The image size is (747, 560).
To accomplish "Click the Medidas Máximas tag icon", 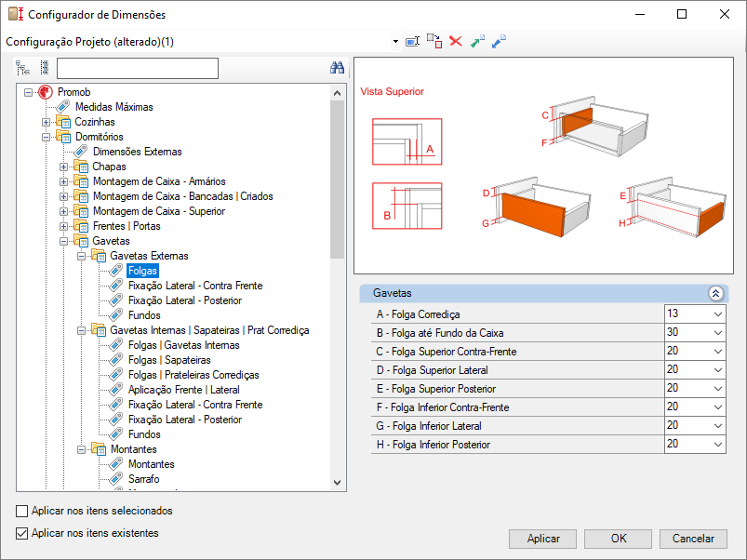I will click(63, 107).
